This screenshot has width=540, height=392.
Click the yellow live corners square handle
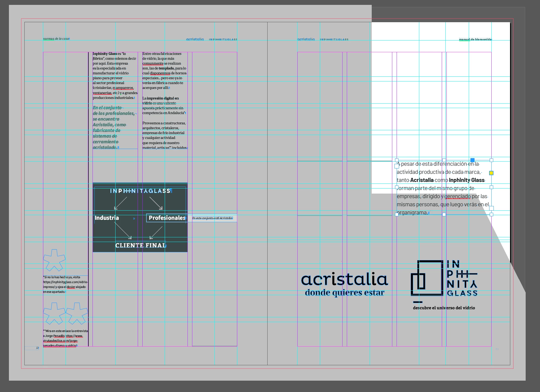click(x=491, y=173)
